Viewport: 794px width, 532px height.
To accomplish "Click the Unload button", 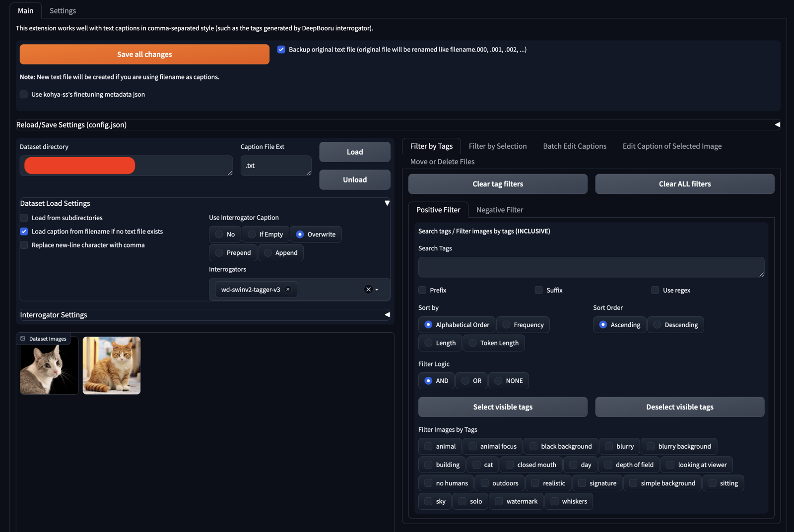I will click(x=355, y=180).
